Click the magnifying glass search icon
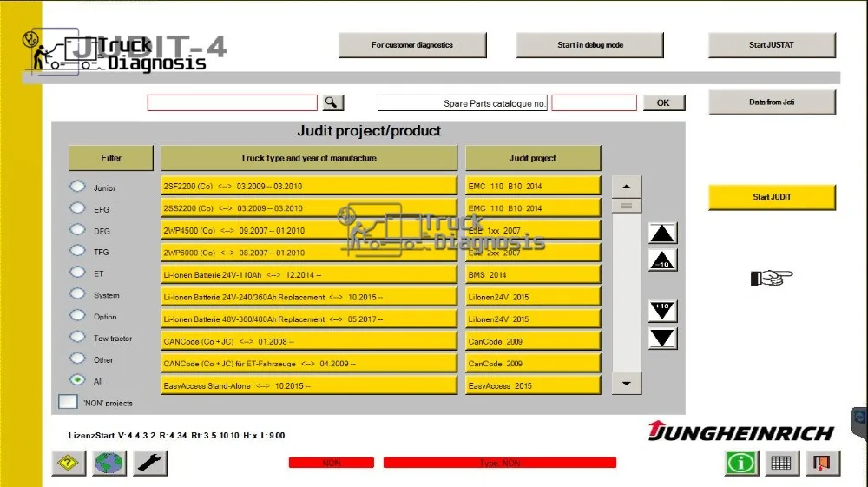The width and height of the screenshot is (868, 487). click(332, 102)
